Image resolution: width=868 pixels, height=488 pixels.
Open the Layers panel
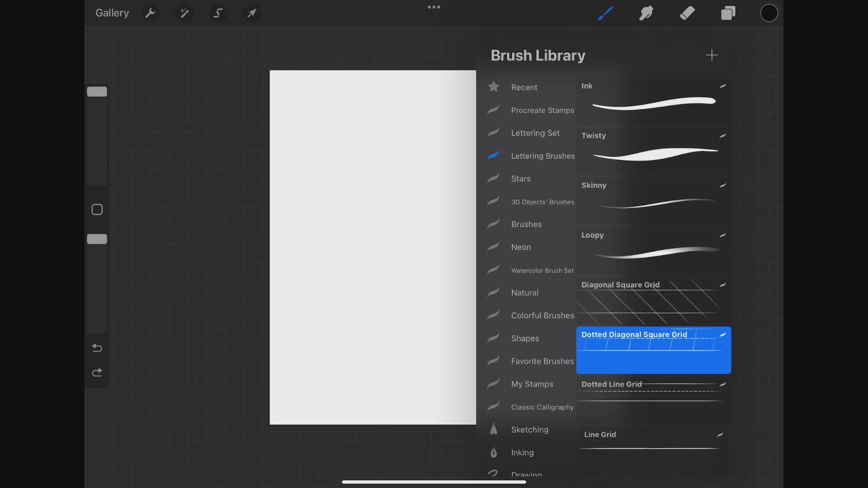click(x=728, y=13)
